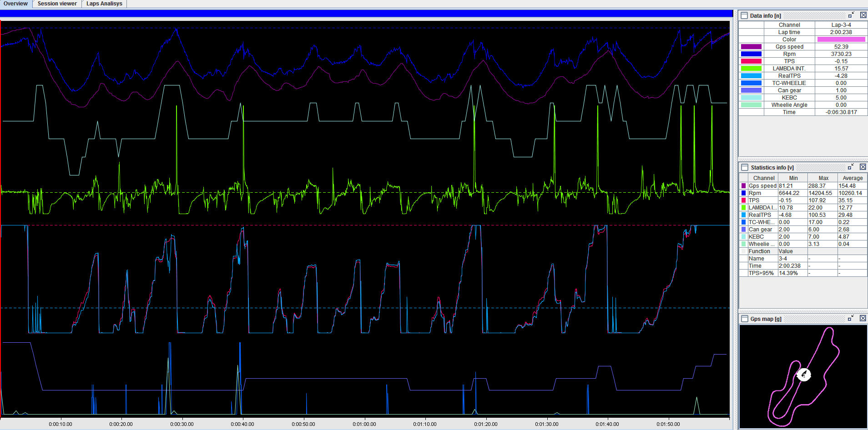868x430 pixels.
Task: Open the Laps Analisys tab
Action: click(x=104, y=4)
